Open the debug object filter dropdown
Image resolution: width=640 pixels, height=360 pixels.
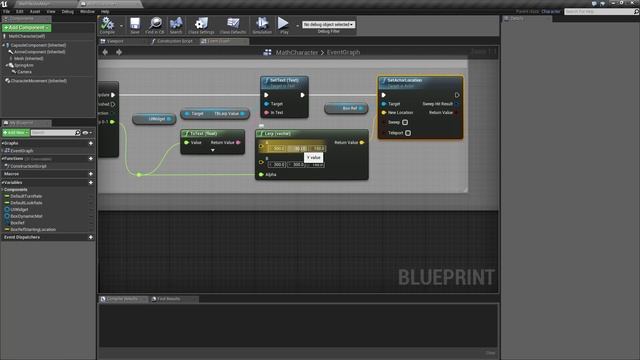[x=328, y=24]
